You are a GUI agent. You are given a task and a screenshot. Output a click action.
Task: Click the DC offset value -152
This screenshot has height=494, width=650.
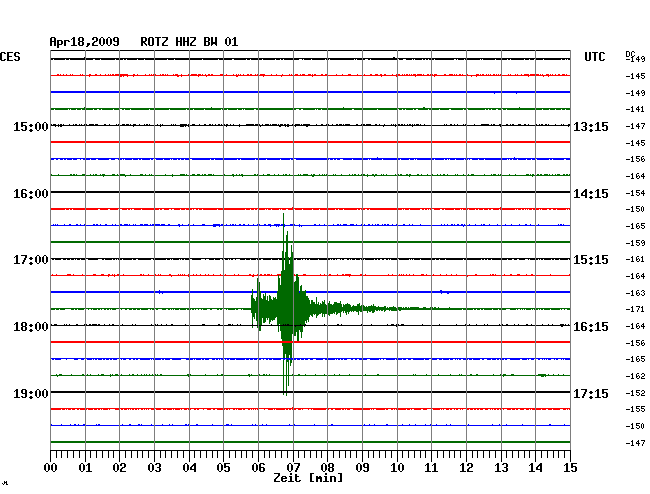[x=635, y=393]
